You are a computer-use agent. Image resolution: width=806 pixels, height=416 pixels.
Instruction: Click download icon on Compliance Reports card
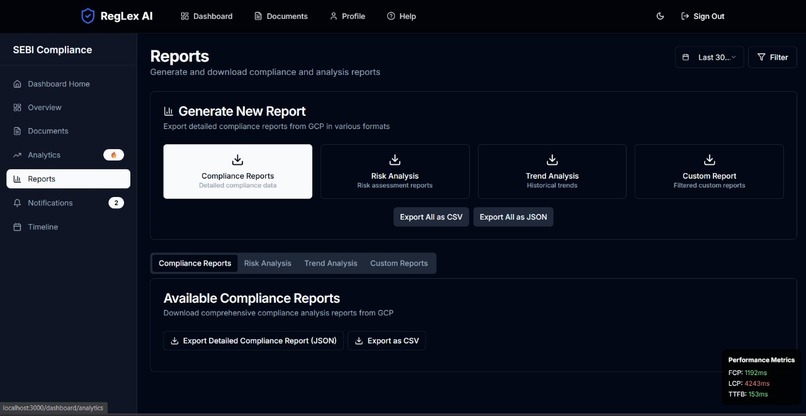pyautogui.click(x=237, y=159)
